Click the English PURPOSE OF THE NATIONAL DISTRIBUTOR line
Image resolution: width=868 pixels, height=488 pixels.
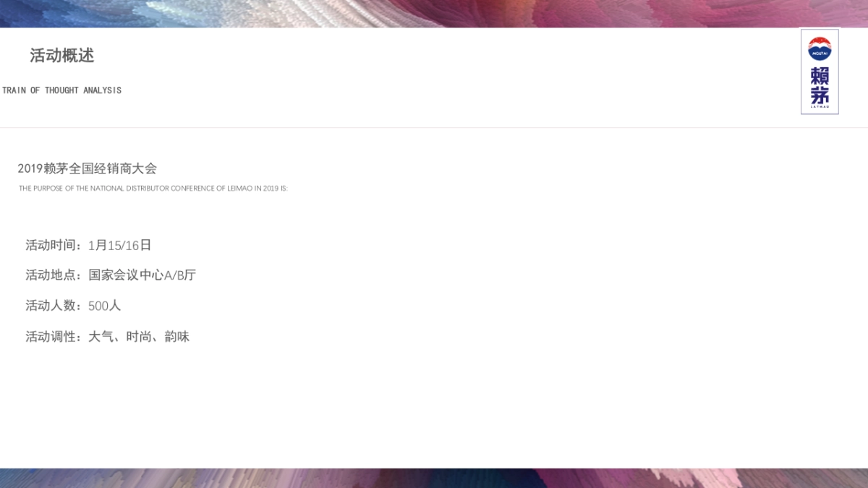click(153, 188)
